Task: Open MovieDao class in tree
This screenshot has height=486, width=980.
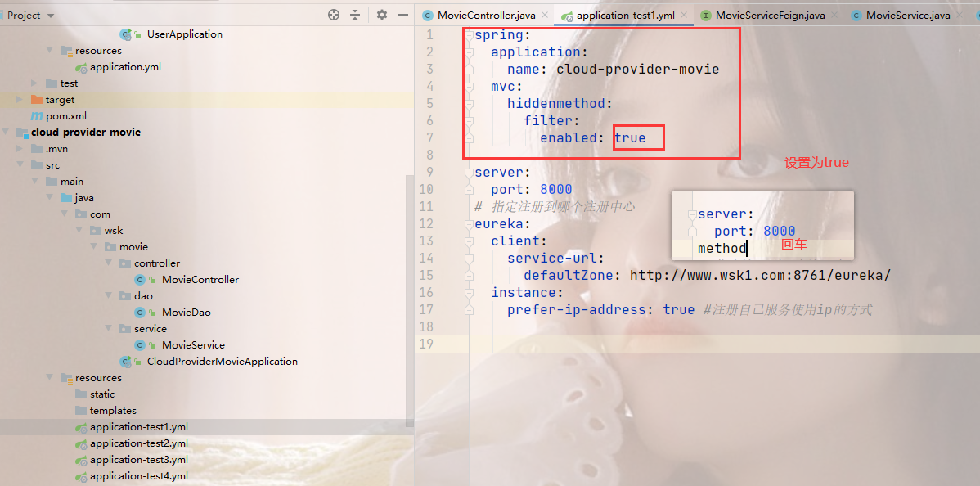Action: [x=187, y=312]
